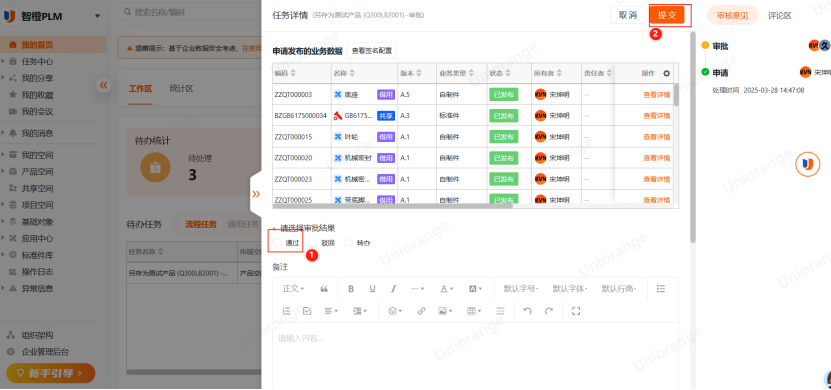Apply bold formatting in the remark editor
This screenshot has width=831, height=390.
[351, 289]
